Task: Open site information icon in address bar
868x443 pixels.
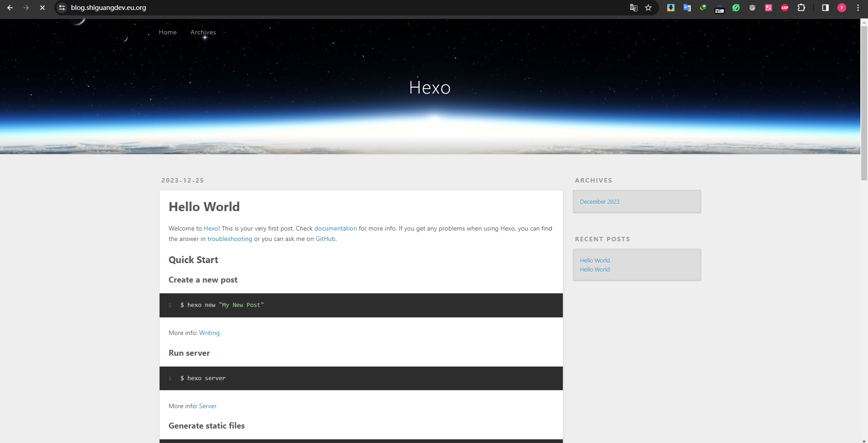Action: 62,8
